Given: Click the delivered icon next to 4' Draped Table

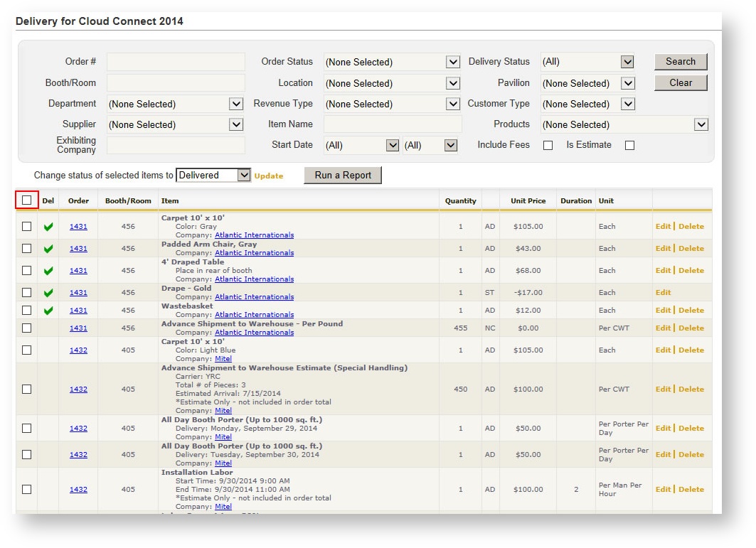Looking at the screenshot, I should (48, 270).
